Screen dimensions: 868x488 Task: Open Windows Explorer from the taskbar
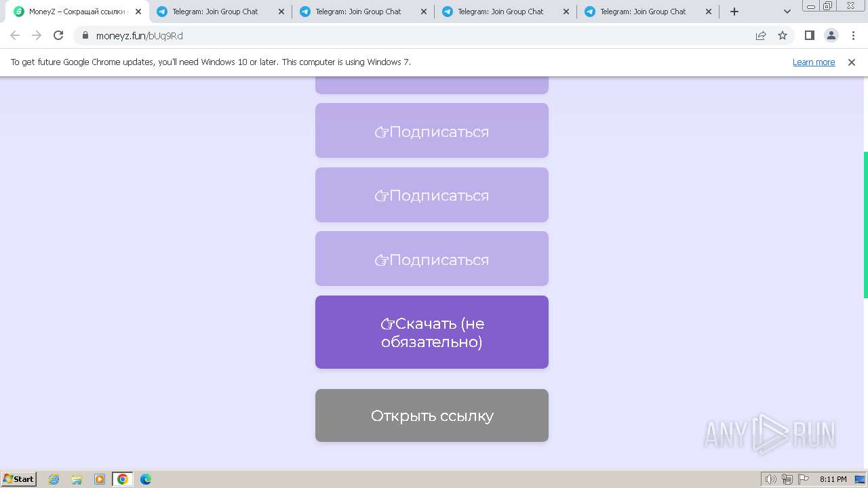(77, 479)
